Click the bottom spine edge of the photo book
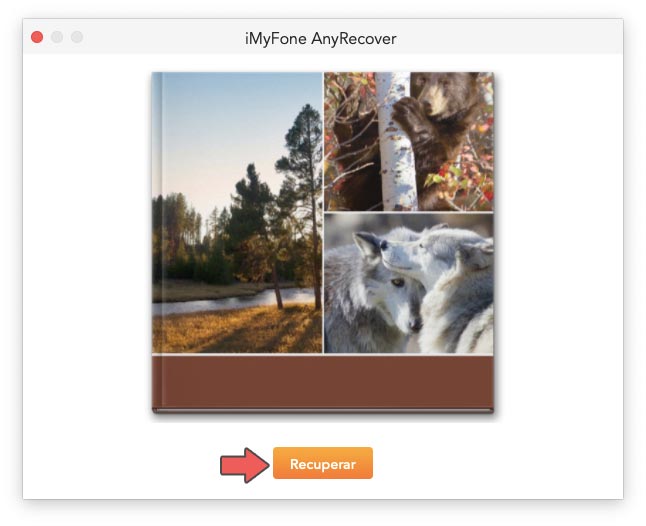Image resolution: width=646 pixels, height=526 pixels. tap(323, 411)
